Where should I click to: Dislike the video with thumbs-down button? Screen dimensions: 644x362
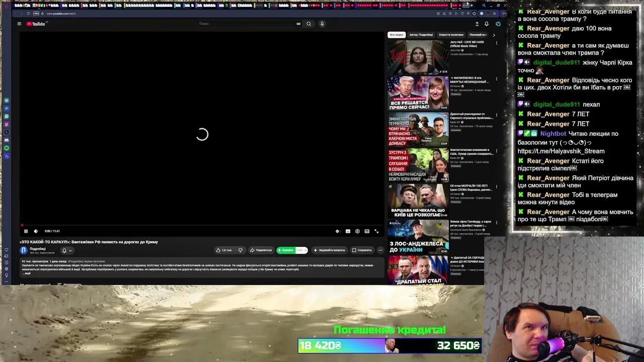tap(240, 250)
